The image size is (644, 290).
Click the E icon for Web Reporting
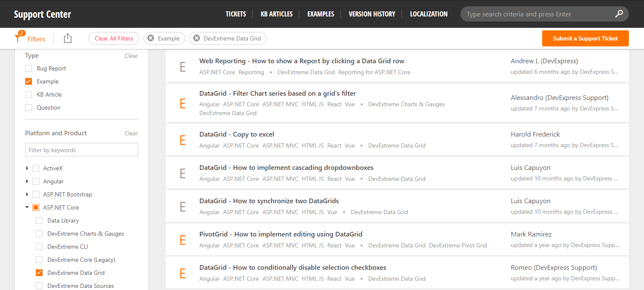tap(182, 67)
